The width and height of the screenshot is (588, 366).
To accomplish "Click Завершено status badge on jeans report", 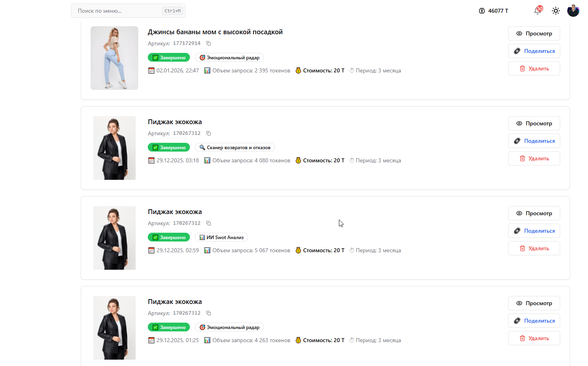I will pos(169,58).
